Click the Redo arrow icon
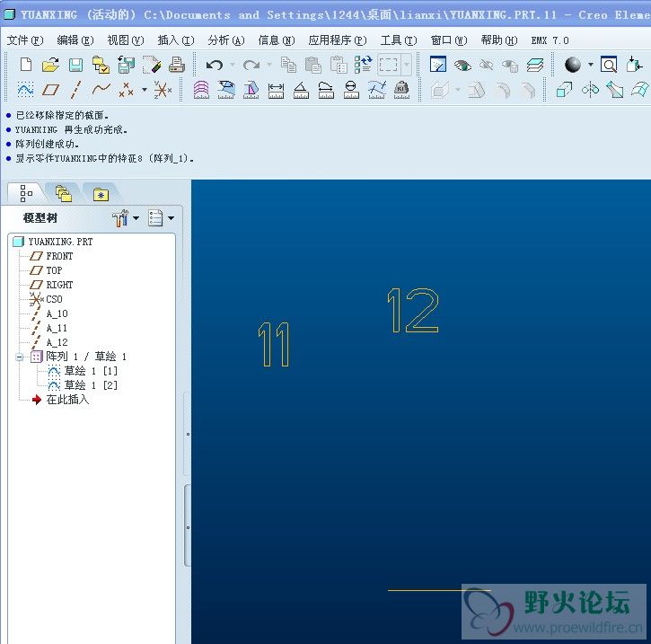651x644 pixels. [x=251, y=65]
